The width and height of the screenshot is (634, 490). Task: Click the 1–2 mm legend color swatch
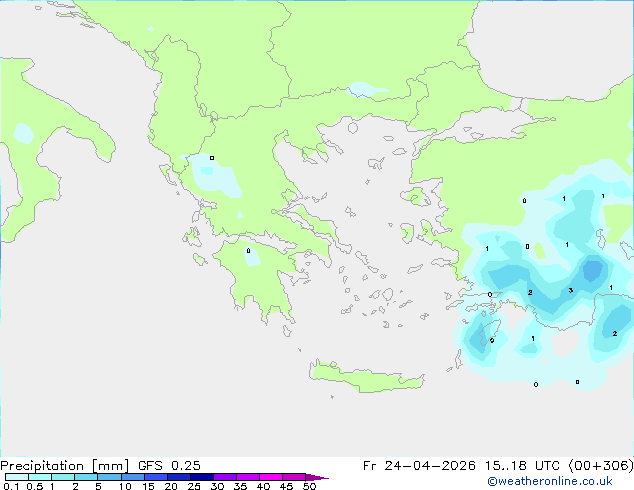coord(63,477)
